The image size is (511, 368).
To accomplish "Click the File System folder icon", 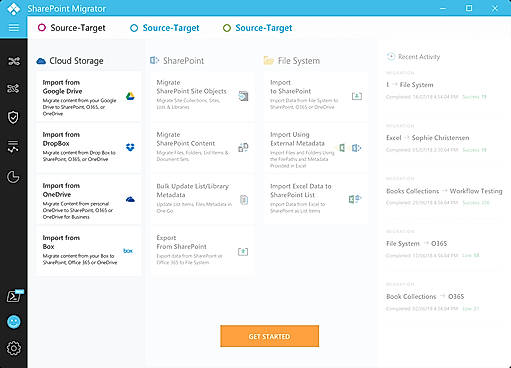I will (269, 60).
